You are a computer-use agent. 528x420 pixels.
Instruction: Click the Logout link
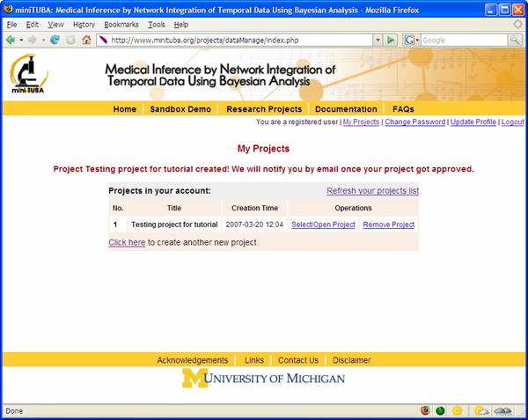click(513, 122)
